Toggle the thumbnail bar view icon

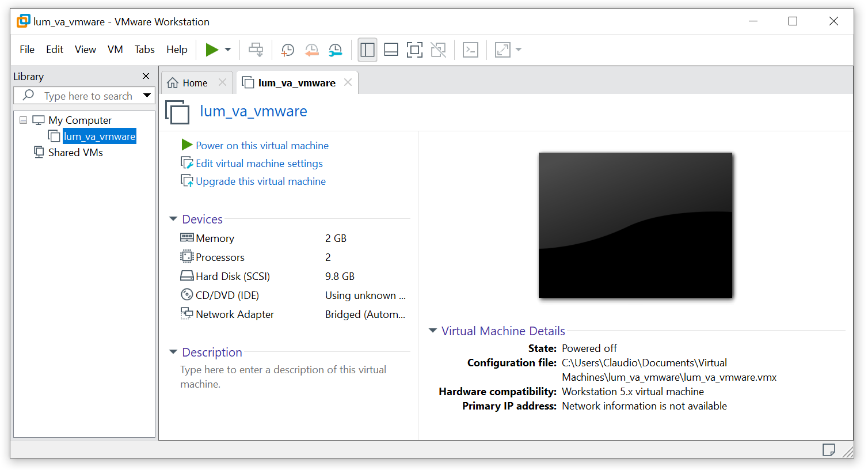(x=391, y=50)
